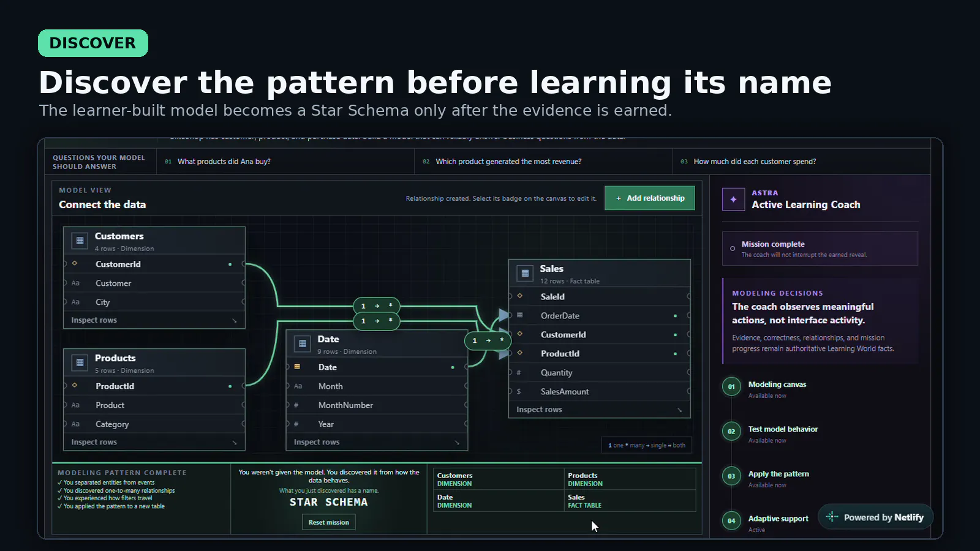Click the STAR SCHEMA reveal text
This screenshot has width=980, height=551.
[x=329, y=502]
